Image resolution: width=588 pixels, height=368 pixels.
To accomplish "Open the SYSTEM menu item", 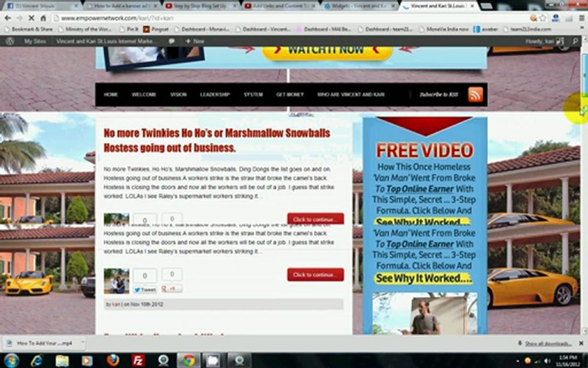I will click(x=253, y=95).
